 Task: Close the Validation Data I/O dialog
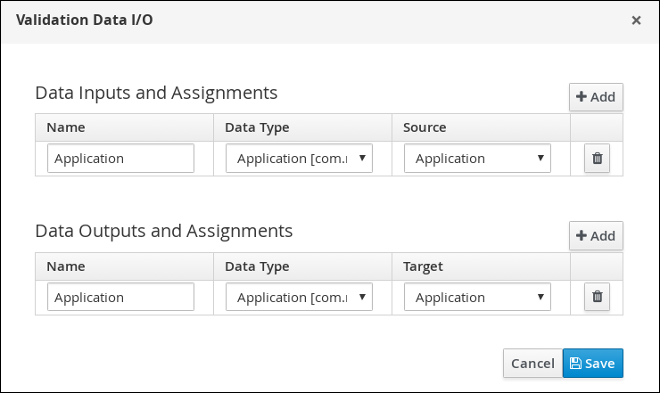[636, 20]
